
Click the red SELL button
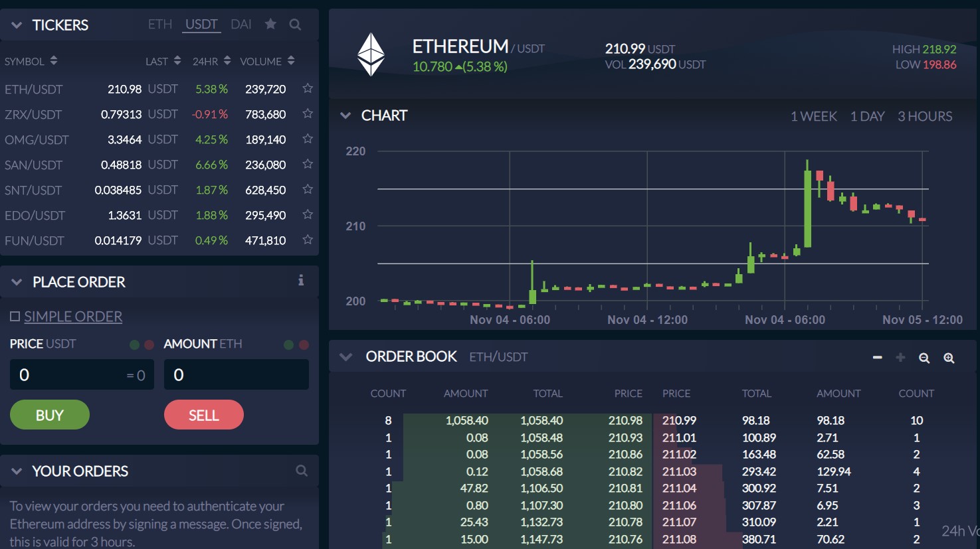(x=204, y=415)
